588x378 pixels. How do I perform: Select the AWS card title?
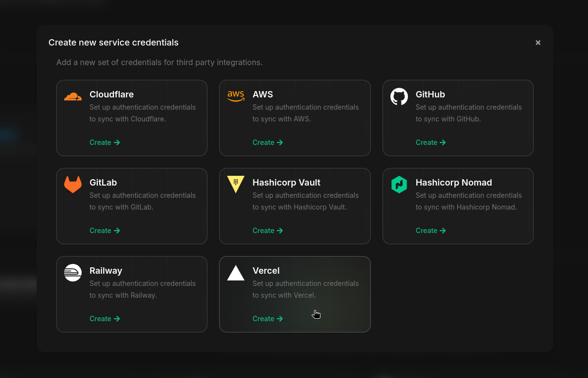[263, 94]
